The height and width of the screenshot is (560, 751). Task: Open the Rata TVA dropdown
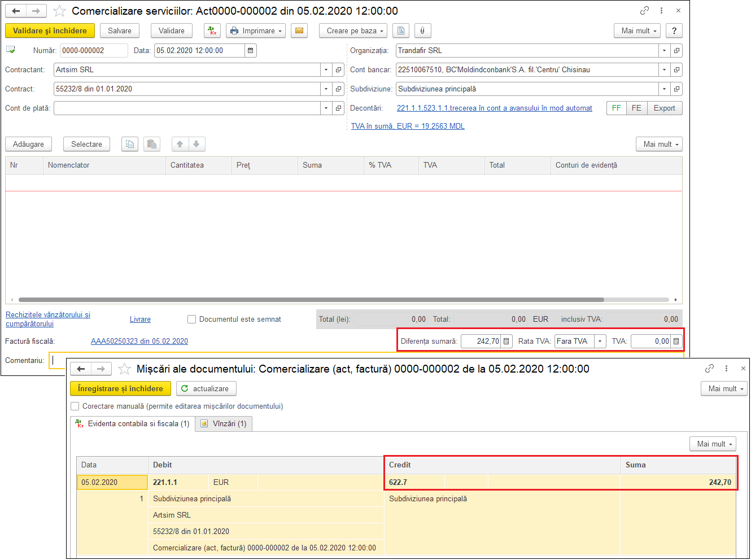600,342
